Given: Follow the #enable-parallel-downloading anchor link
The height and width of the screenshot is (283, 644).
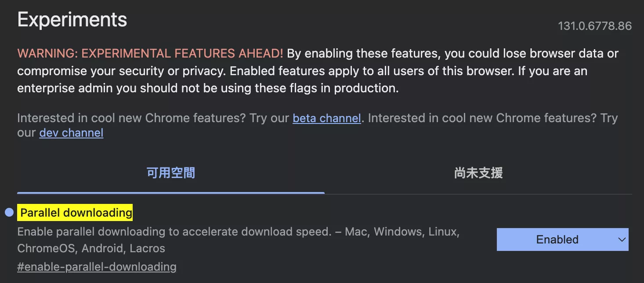Looking at the screenshot, I should point(97,267).
